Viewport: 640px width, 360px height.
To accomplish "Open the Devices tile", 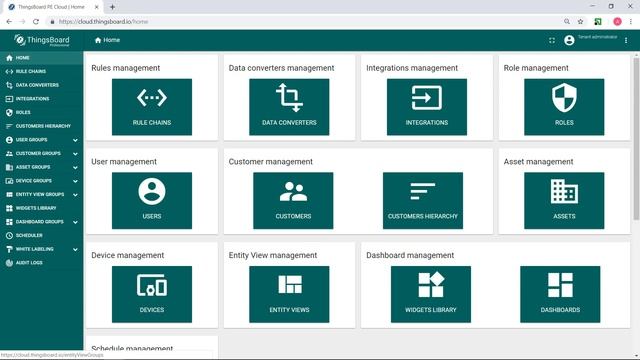I will point(152,294).
